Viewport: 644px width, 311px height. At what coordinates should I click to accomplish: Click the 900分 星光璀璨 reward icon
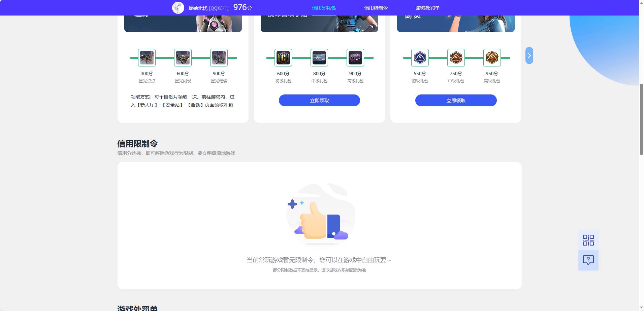click(219, 58)
